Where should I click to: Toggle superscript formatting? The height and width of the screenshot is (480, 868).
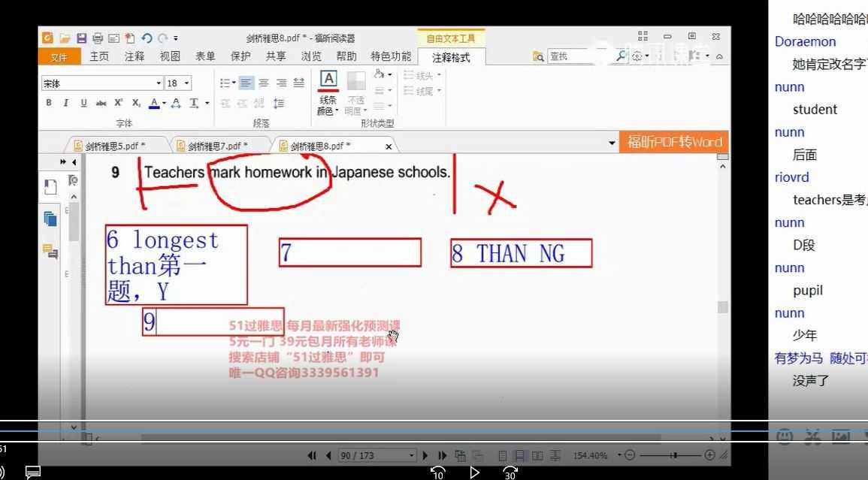point(119,103)
